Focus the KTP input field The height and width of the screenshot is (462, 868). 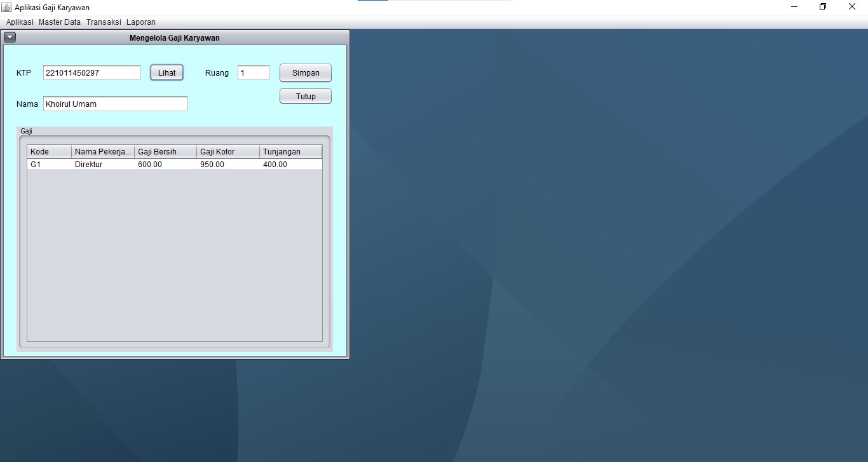(x=92, y=73)
